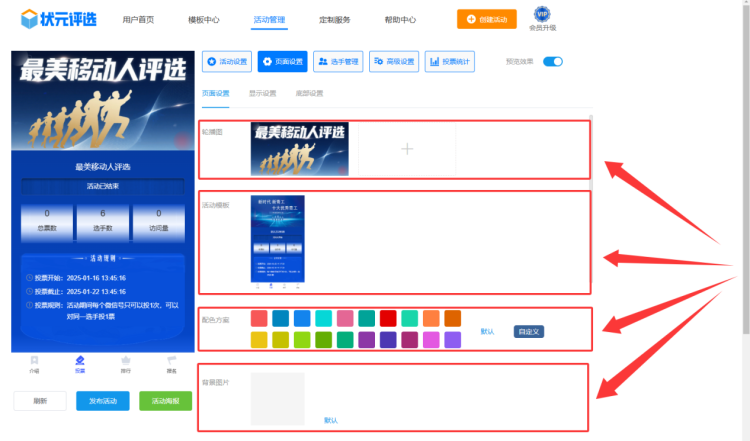
Task: Select the 投票 icon in preview navigation
Action: pyautogui.click(x=80, y=363)
